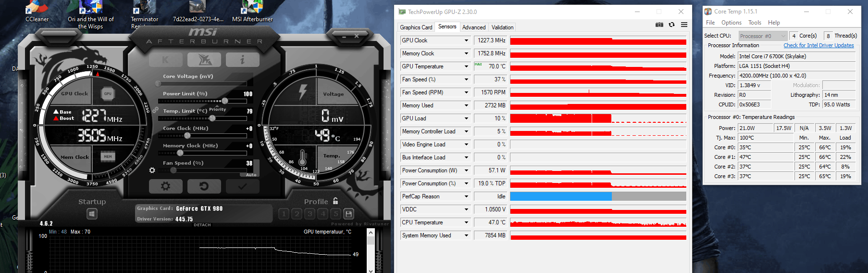Select profile slot 4 in Afterburner
868x273 pixels.
(x=323, y=213)
